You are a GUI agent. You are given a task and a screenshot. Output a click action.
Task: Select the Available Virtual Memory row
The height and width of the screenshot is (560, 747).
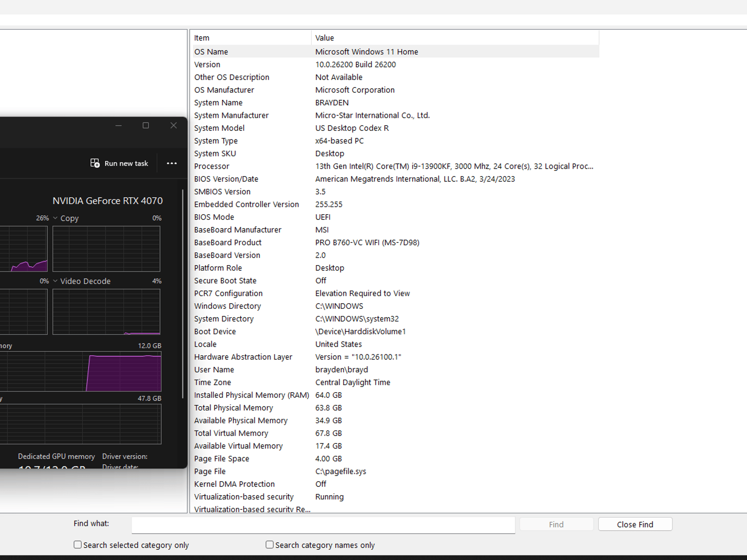(x=396, y=446)
